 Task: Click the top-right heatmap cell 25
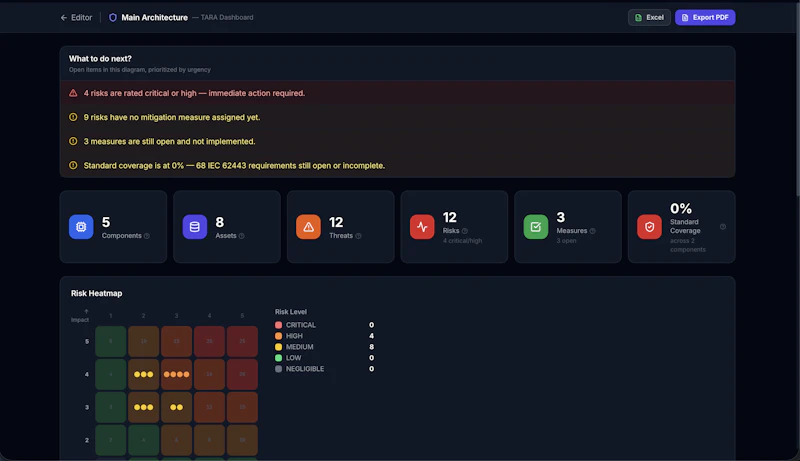click(242, 341)
